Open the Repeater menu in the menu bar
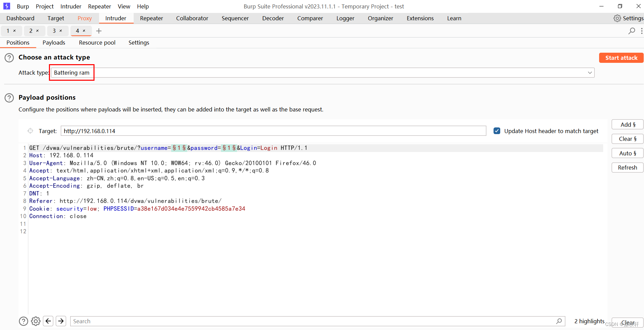The height and width of the screenshot is (330, 644). pyautogui.click(x=100, y=6)
